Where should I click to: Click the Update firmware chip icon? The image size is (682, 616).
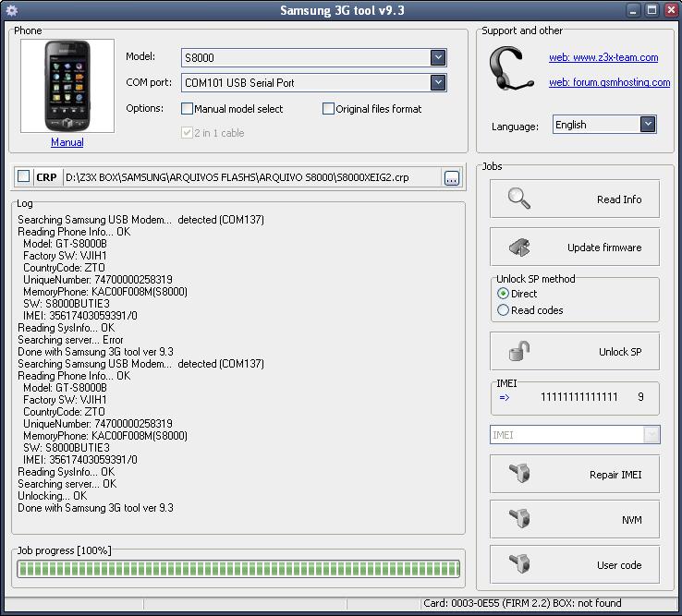pyautogui.click(x=519, y=247)
